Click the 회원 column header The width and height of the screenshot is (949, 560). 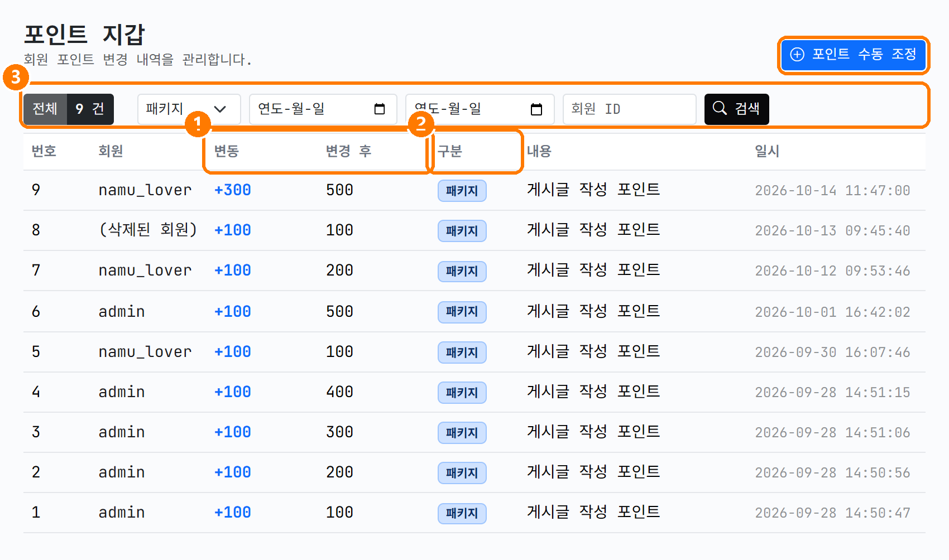point(111,151)
